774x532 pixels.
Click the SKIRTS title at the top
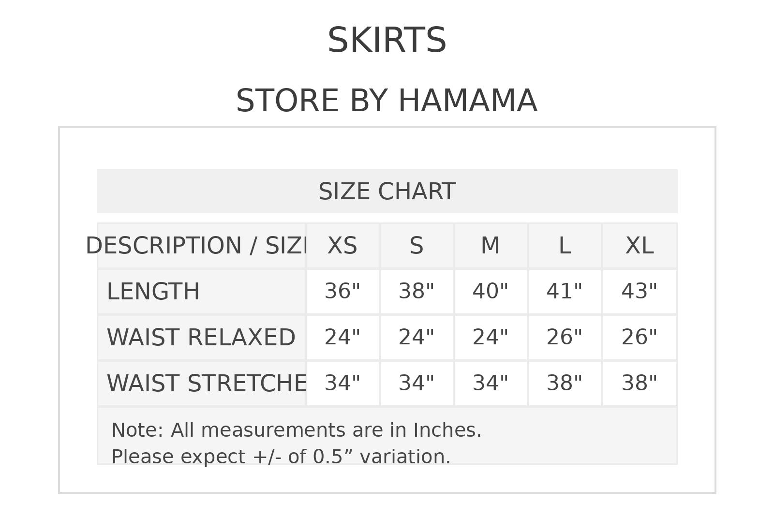pos(387,41)
